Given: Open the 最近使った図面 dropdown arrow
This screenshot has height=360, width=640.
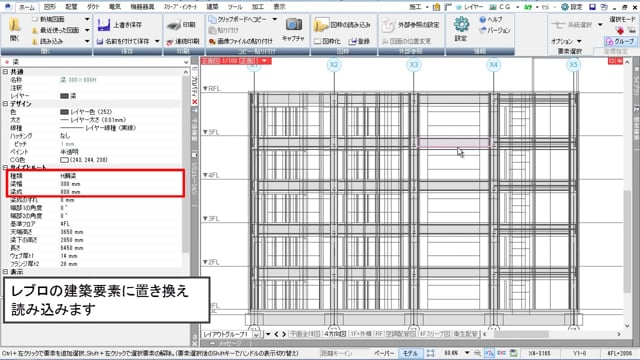Looking at the screenshot, I should (87, 30).
